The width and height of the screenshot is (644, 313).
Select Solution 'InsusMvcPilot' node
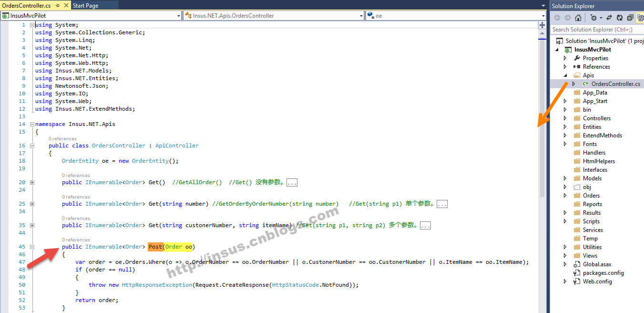click(605, 41)
